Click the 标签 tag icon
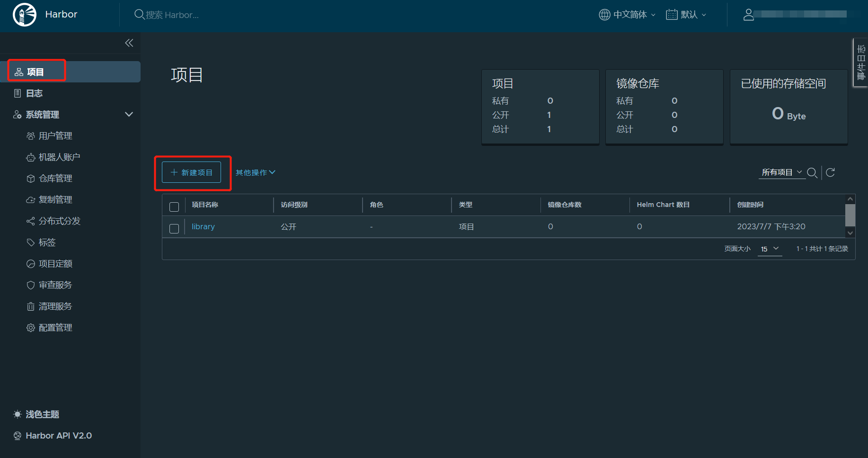This screenshot has height=458, width=868. click(31, 242)
